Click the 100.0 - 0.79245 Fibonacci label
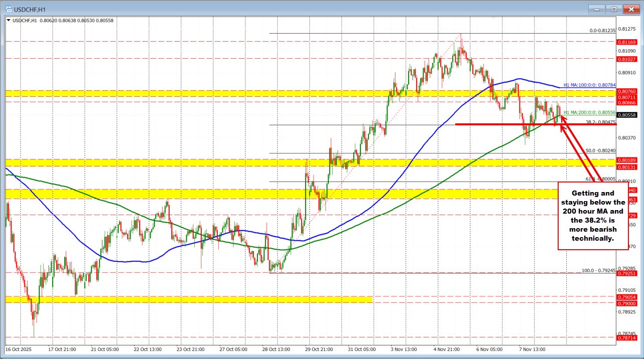The image size is (644, 359). (x=598, y=269)
